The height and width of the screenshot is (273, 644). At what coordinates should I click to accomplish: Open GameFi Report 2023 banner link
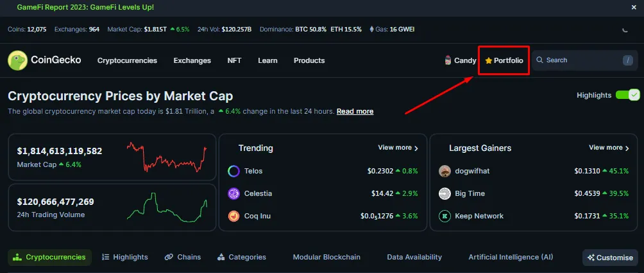[x=85, y=8]
